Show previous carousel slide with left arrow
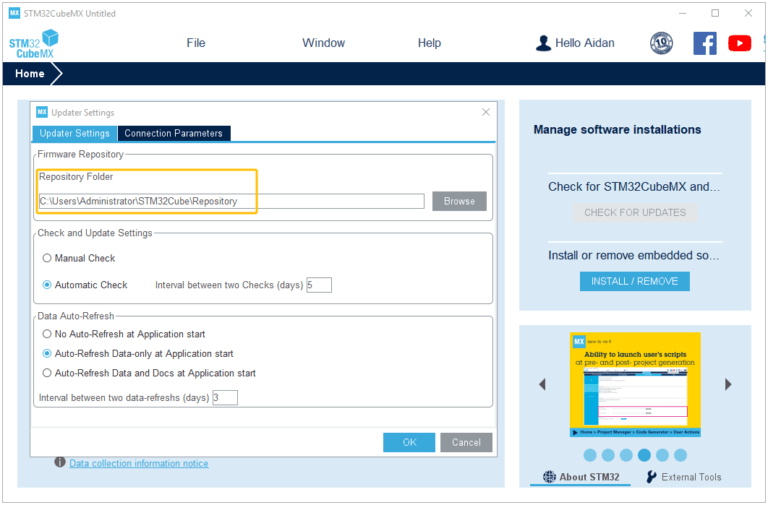 (x=543, y=384)
